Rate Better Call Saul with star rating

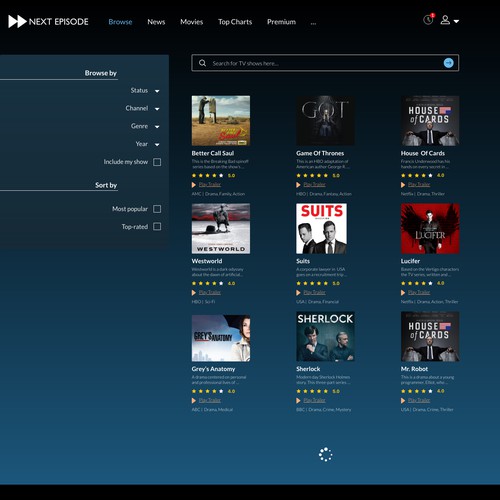coord(208,175)
